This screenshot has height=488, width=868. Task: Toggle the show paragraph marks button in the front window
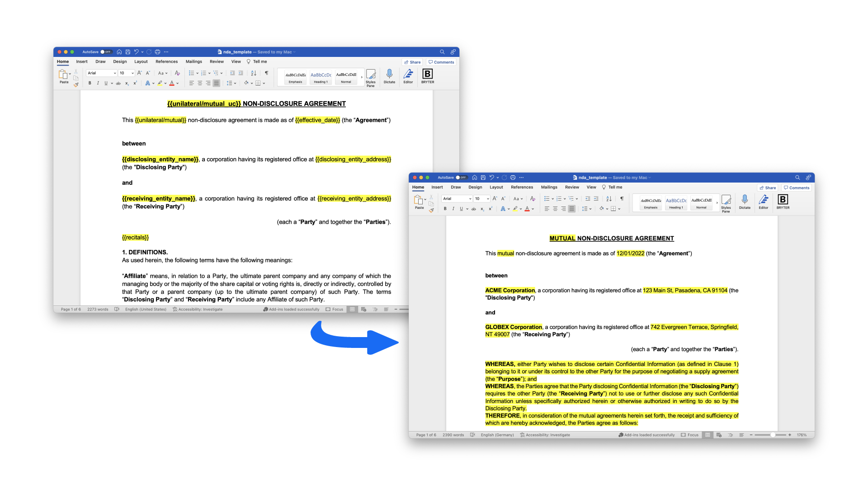pyautogui.click(x=622, y=198)
